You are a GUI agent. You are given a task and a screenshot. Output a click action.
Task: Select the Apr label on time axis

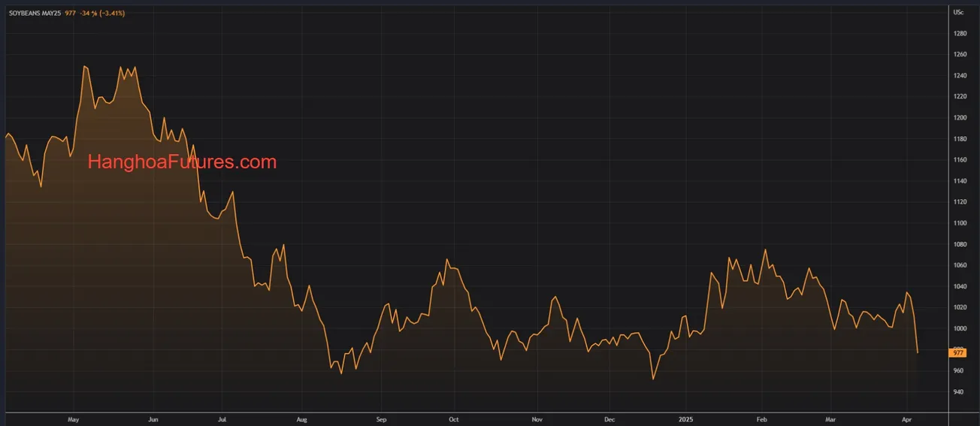[x=906, y=418]
